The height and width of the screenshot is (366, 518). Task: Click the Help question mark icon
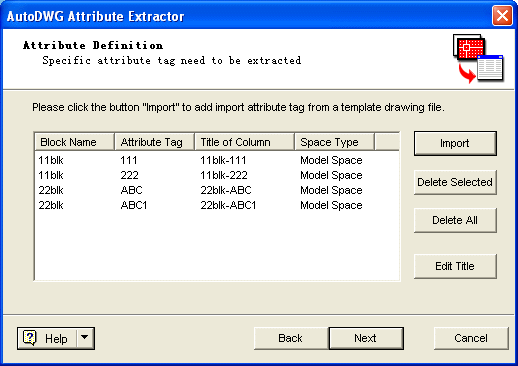point(30,338)
